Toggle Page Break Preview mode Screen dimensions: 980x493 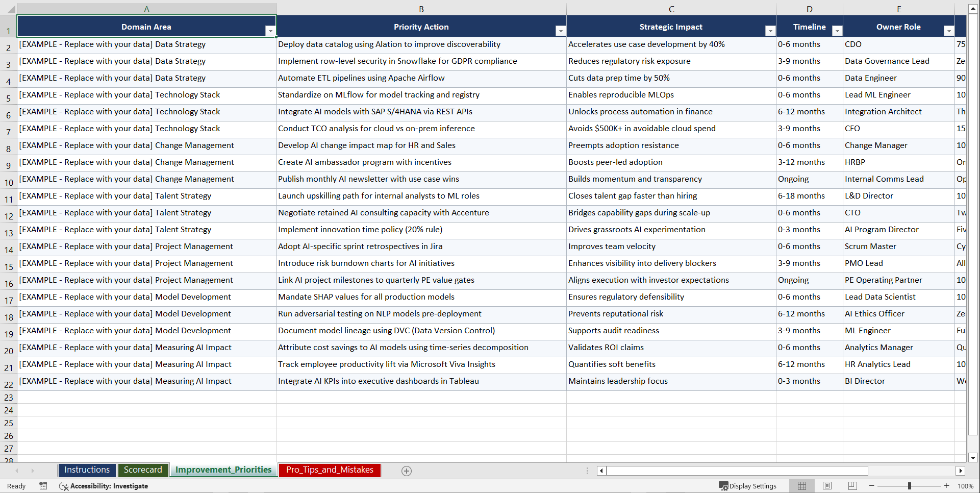[x=852, y=485]
